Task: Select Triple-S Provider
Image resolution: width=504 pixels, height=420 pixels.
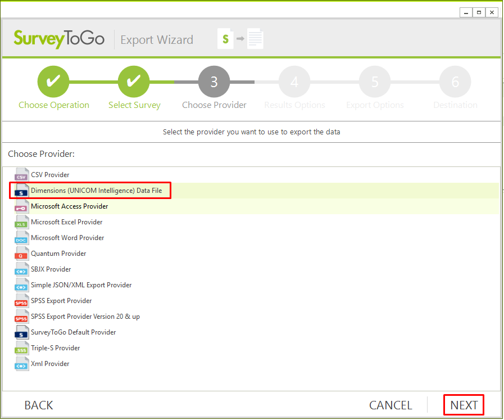Action: 55,348
